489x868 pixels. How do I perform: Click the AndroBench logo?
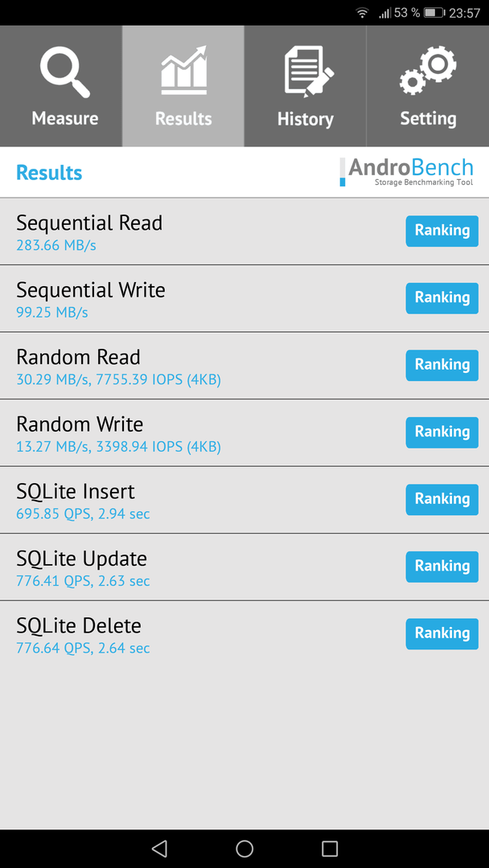click(x=406, y=172)
